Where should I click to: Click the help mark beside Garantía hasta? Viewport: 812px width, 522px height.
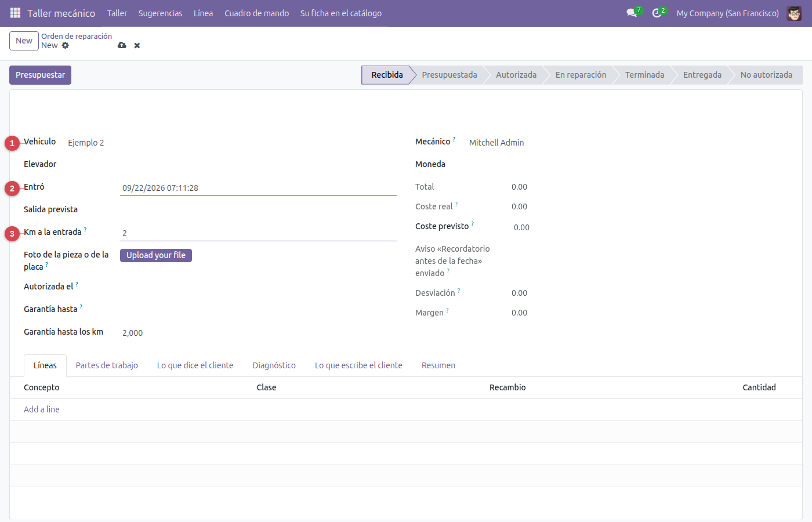coord(81,307)
